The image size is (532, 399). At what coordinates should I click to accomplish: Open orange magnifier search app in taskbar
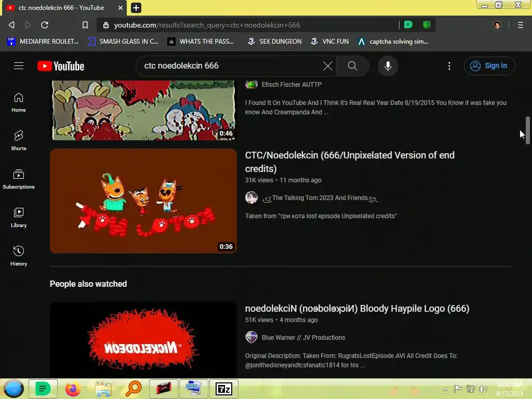click(x=134, y=389)
